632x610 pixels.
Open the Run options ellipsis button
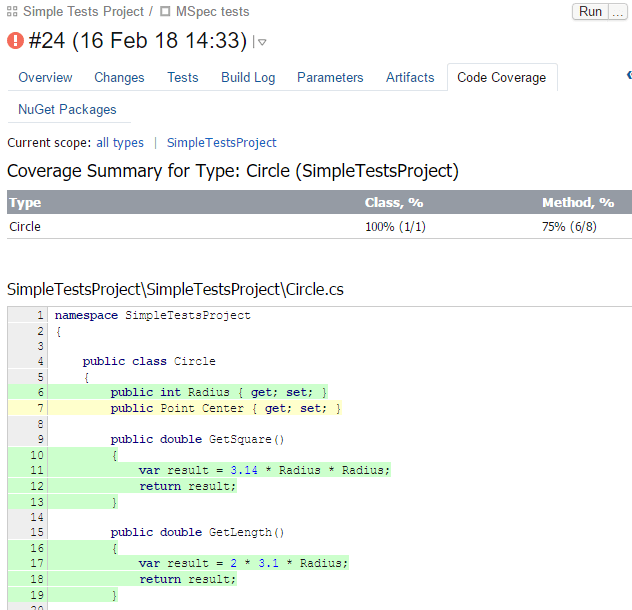click(x=618, y=11)
